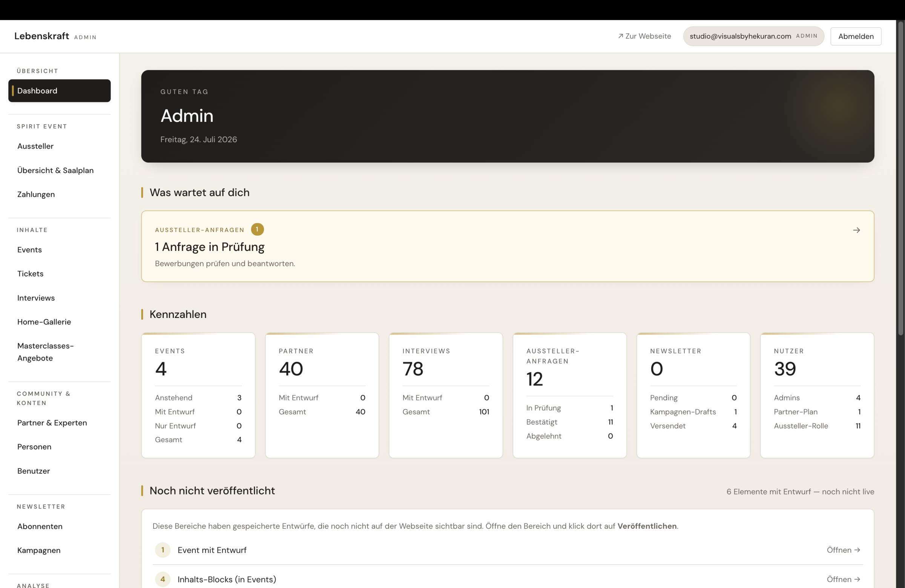Click count badge 4 beside Inhalts-Blocks
The height and width of the screenshot is (588, 905).
163,579
